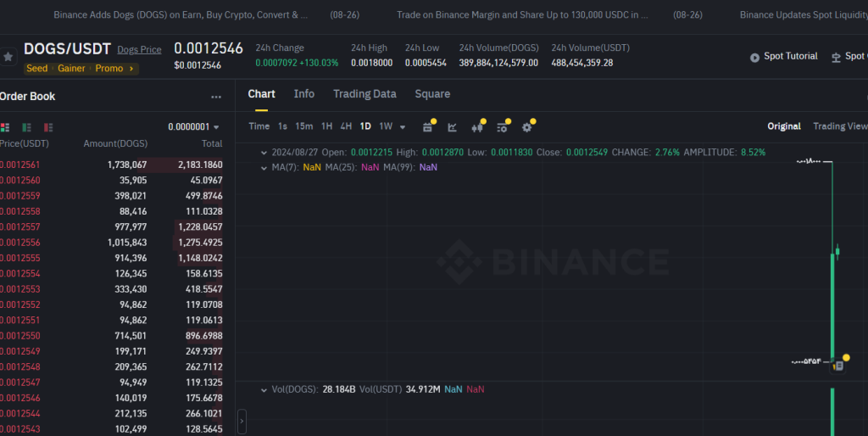This screenshot has width=868, height=436.
Task: Select the 1H chart interval
Action: click(x=326, y=126)
